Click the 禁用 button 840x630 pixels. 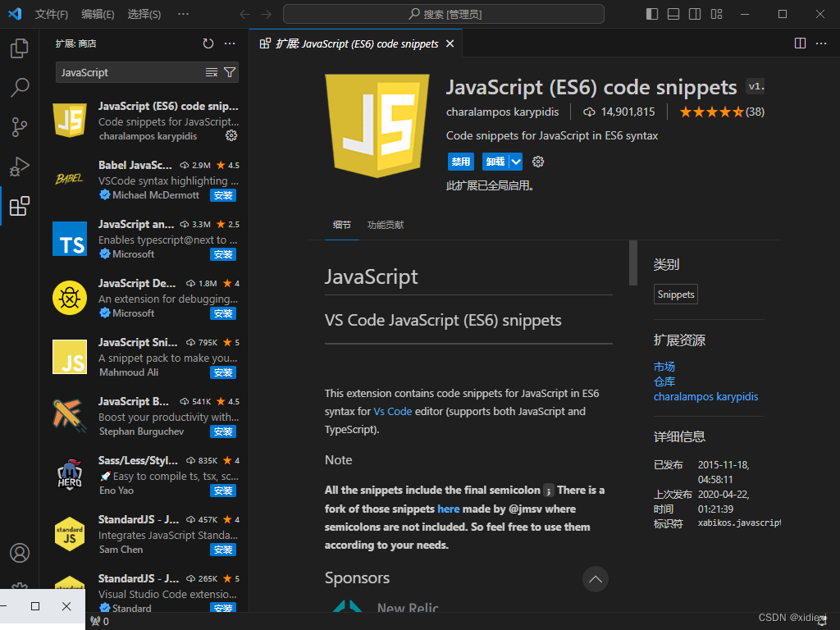click(461, 162)
